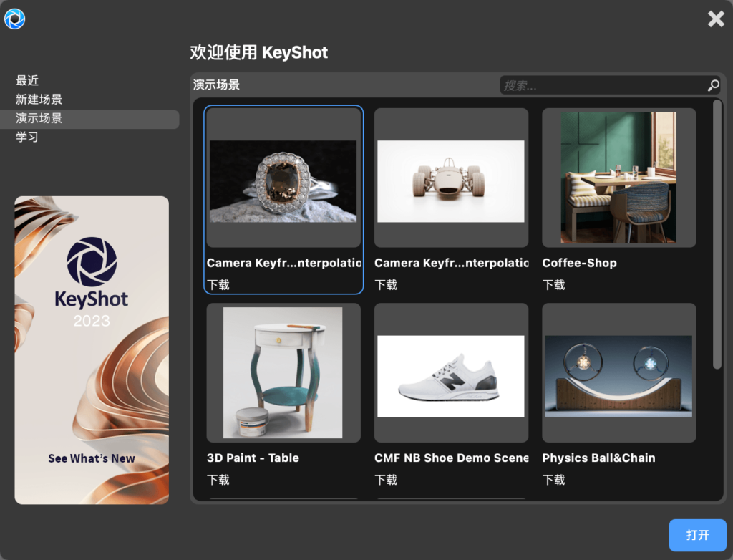Viewport: 733px width, 560px height.
Task: Click the Coffee-Shop title text
Action: pos(579,263)
